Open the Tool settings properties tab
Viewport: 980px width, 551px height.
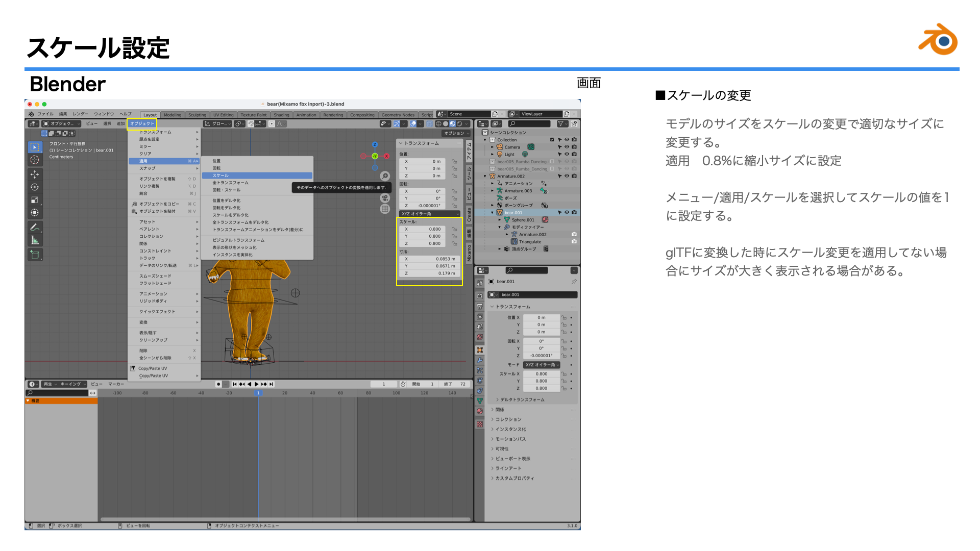[480, 283]
